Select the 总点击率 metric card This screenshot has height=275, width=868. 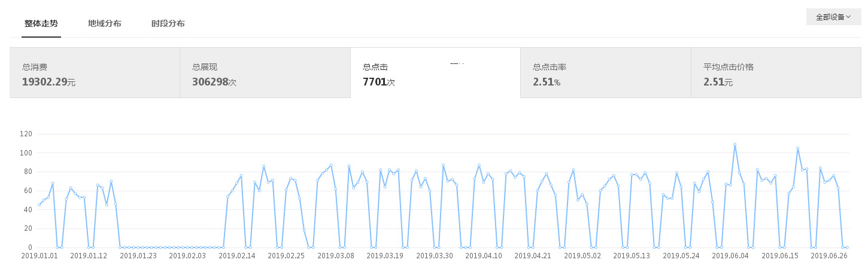pyautogui.click(x=606, y=72)
